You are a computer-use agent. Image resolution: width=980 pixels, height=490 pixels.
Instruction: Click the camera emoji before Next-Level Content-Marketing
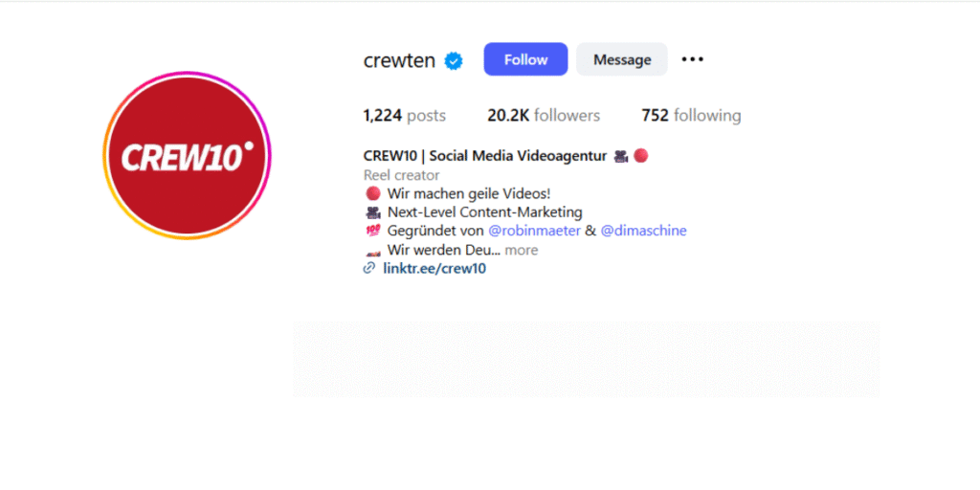[373, 212]
